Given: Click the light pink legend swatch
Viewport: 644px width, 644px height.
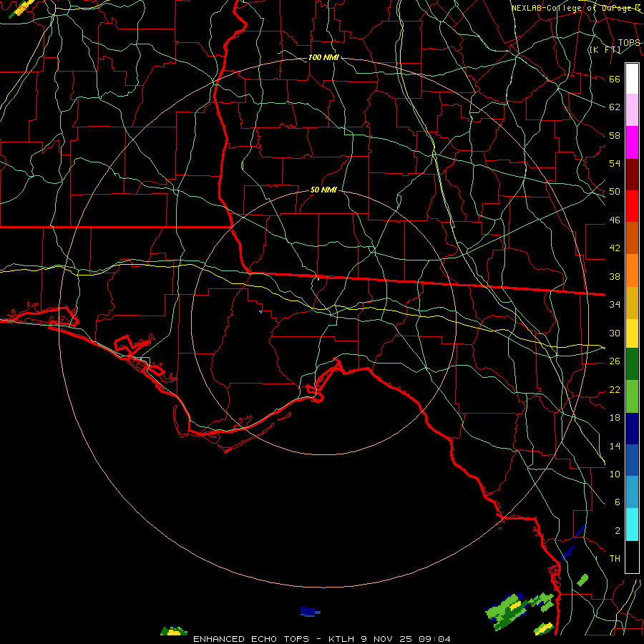Looking at the screenshot, I should click(x=632, y=110).
